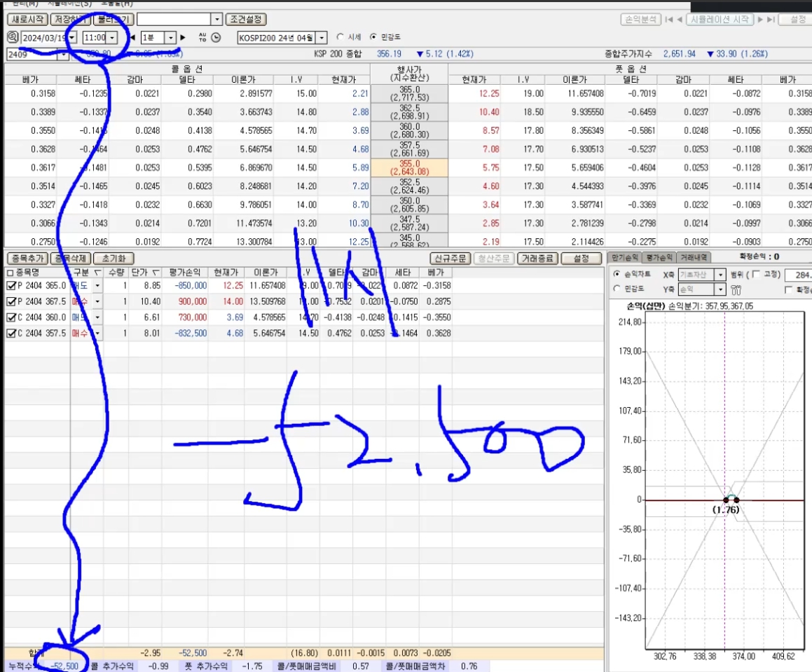Viewport: 812px width, 672px height.
Task: Click the AUTO icon next to the clock
Action: [202, 37]
